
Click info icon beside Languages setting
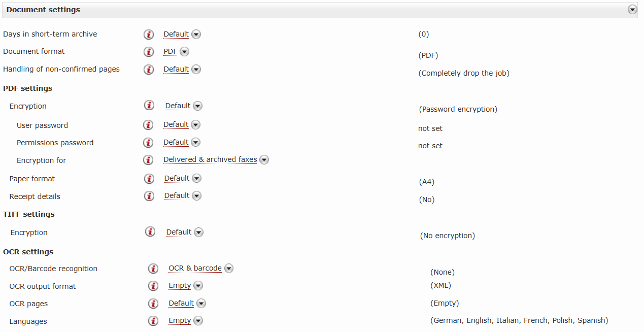coord(153,321)
